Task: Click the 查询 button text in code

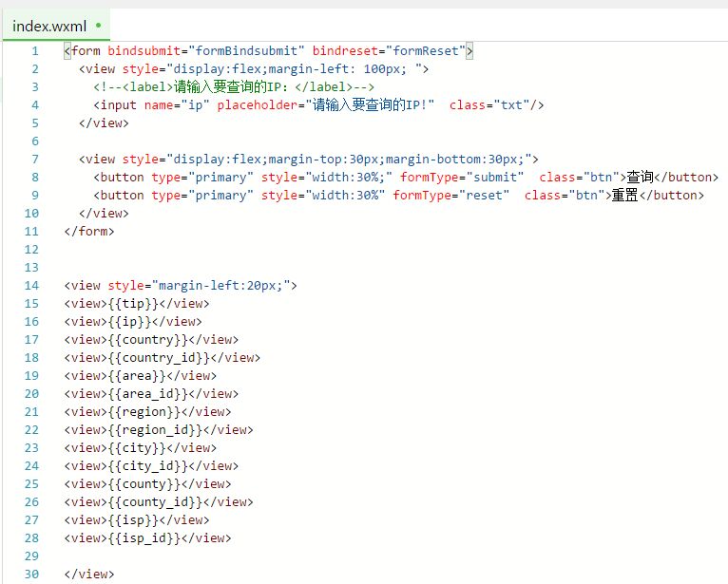Action: click(640, 178)
